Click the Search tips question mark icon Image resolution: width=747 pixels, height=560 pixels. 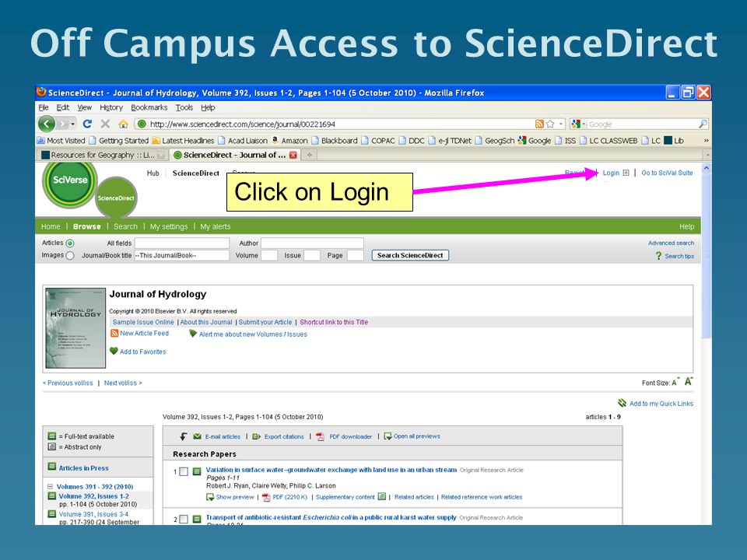pos(658,256)
